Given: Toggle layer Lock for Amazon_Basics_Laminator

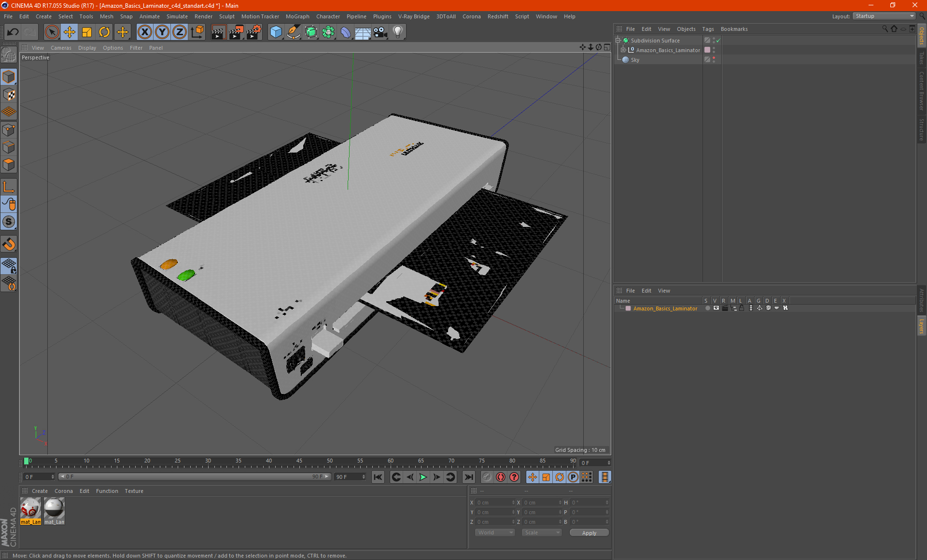Looking at the screenshot, I should [742, 308].
